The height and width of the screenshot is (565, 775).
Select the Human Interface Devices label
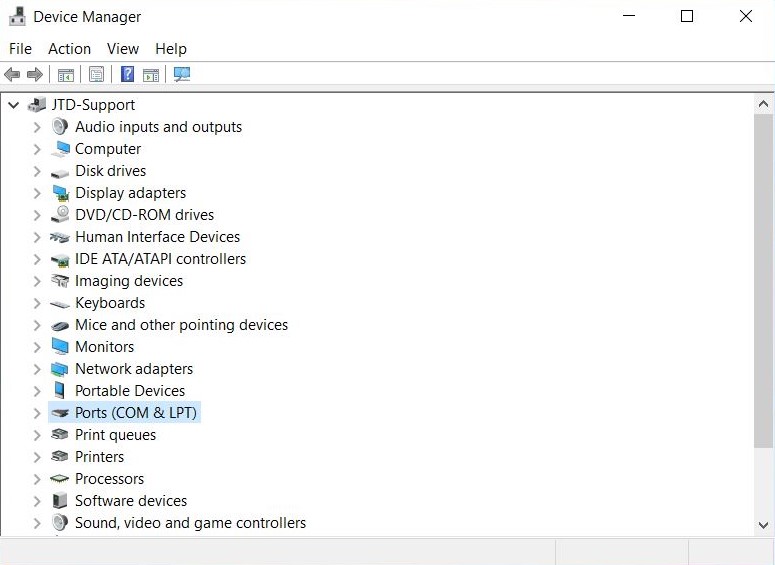point(157,237)
